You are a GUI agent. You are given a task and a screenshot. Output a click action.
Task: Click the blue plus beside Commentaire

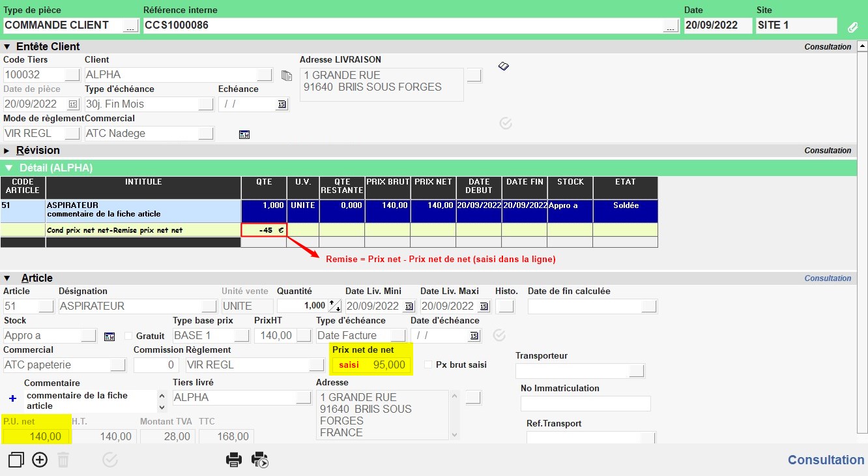12,398
